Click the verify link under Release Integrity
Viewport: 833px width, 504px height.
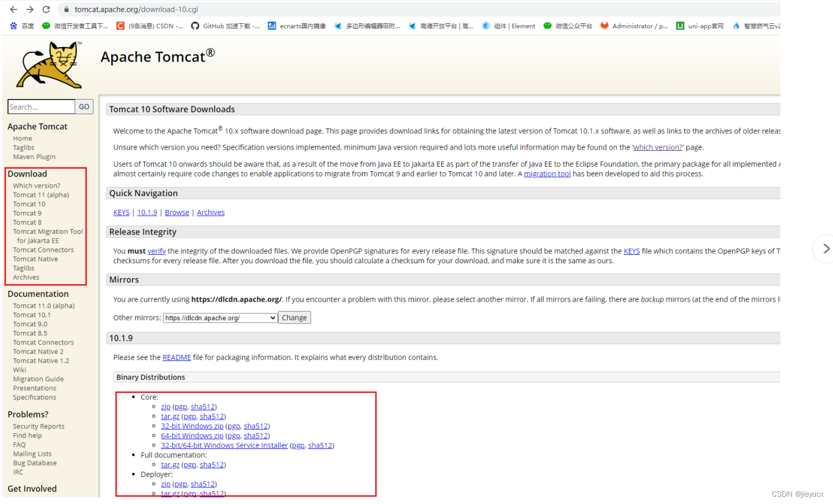[x=157, y=251]
